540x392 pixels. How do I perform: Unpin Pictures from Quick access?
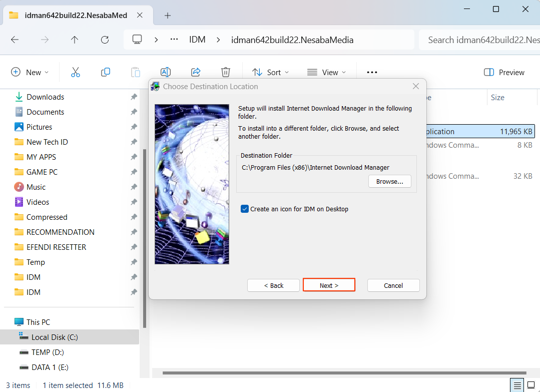click(x=134, y=127)
